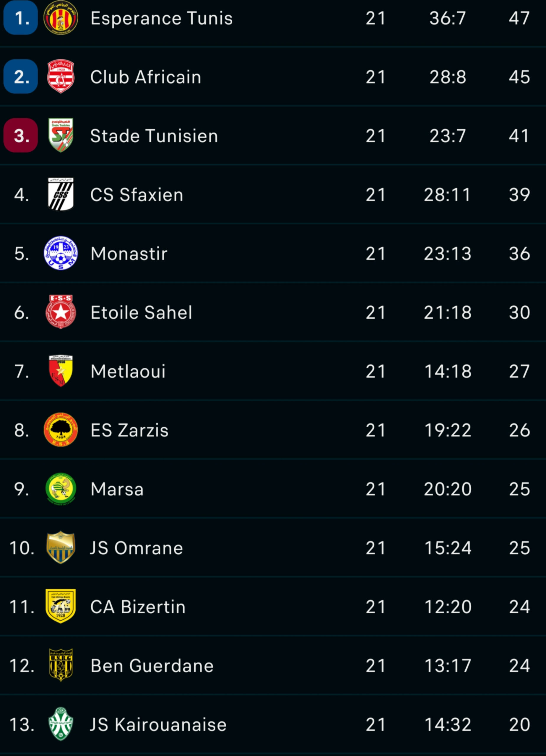Image resolution: width=546 pixels, height=756 pixels.
Task: Open the Club Africain team page
Action: [146, 77]
